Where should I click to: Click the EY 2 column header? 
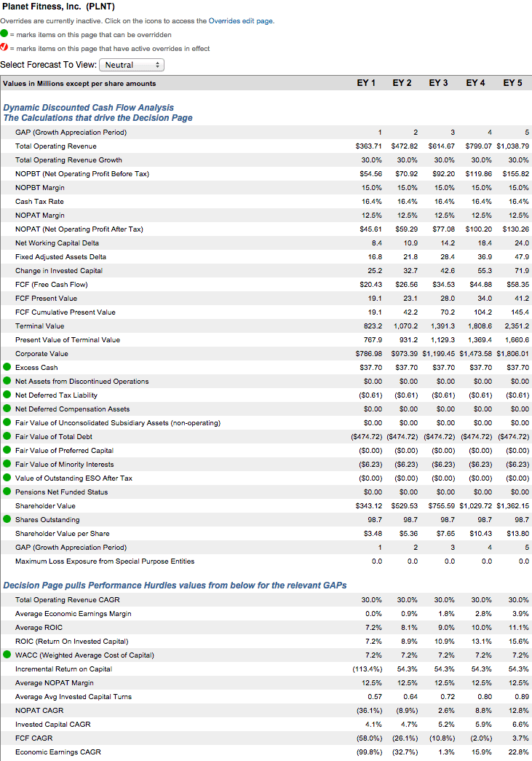[x=402, y=83]
